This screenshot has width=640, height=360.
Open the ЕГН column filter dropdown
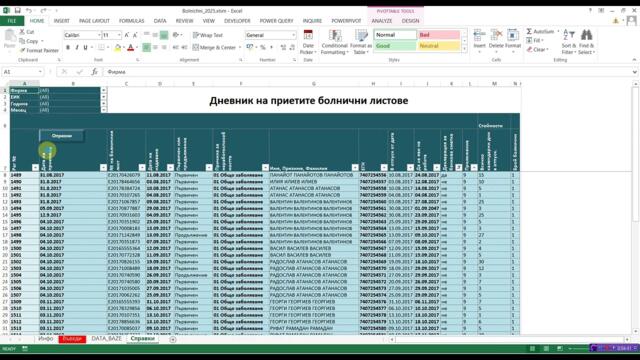tap(384, 167)
